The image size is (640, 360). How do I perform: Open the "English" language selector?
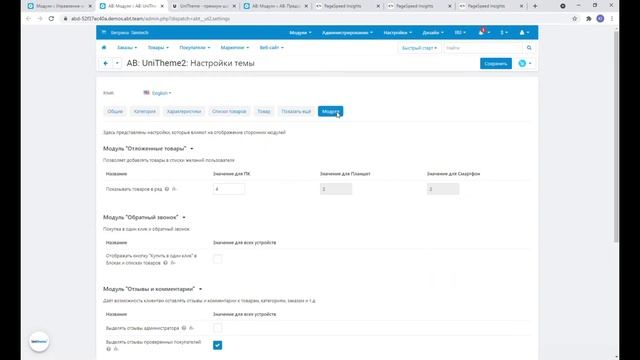pyautogui.click(x=157, y=93)
